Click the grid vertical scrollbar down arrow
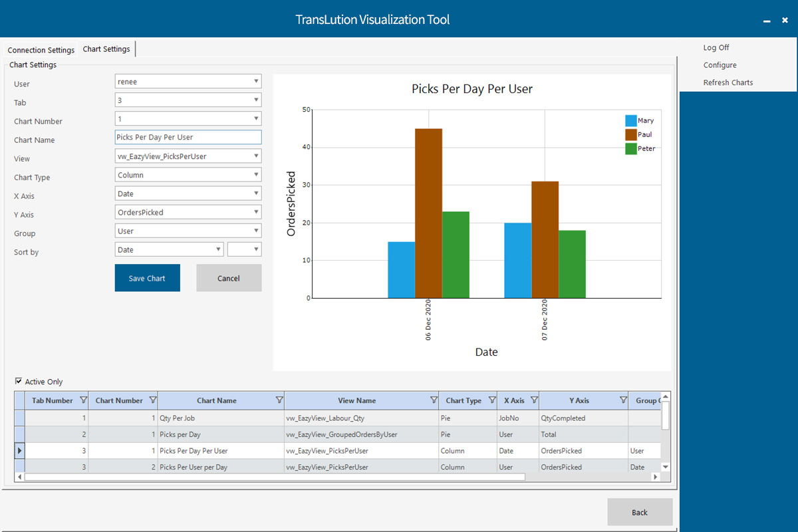 point(666,467)
